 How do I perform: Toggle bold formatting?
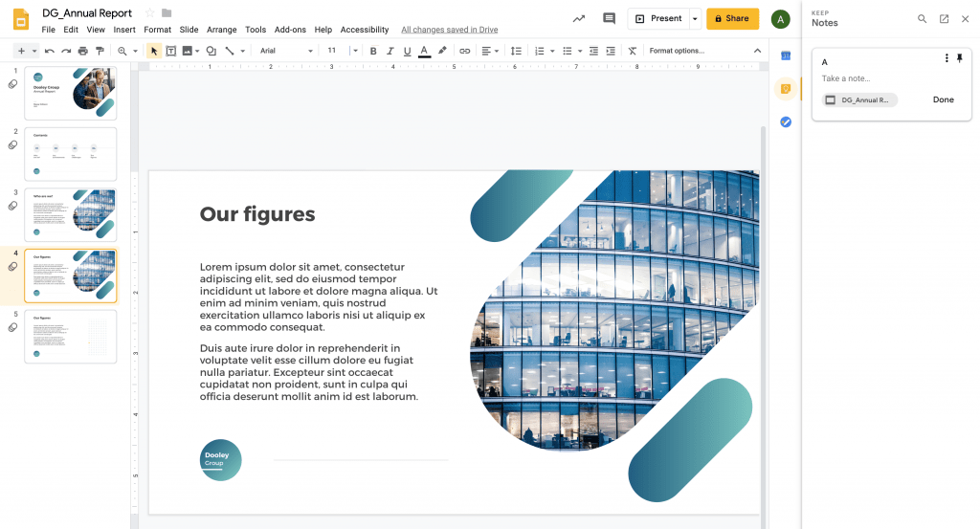[x=373, y=51]
